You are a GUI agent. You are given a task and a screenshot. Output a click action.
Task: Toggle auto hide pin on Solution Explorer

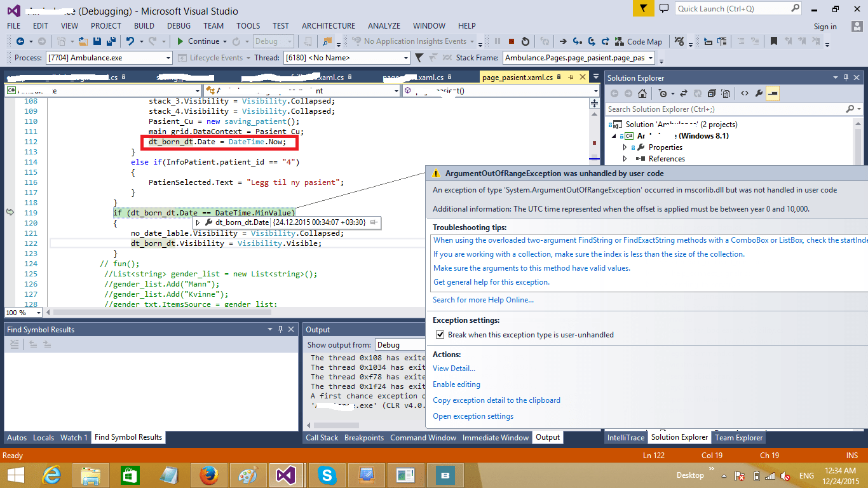(x=846, y=78)
